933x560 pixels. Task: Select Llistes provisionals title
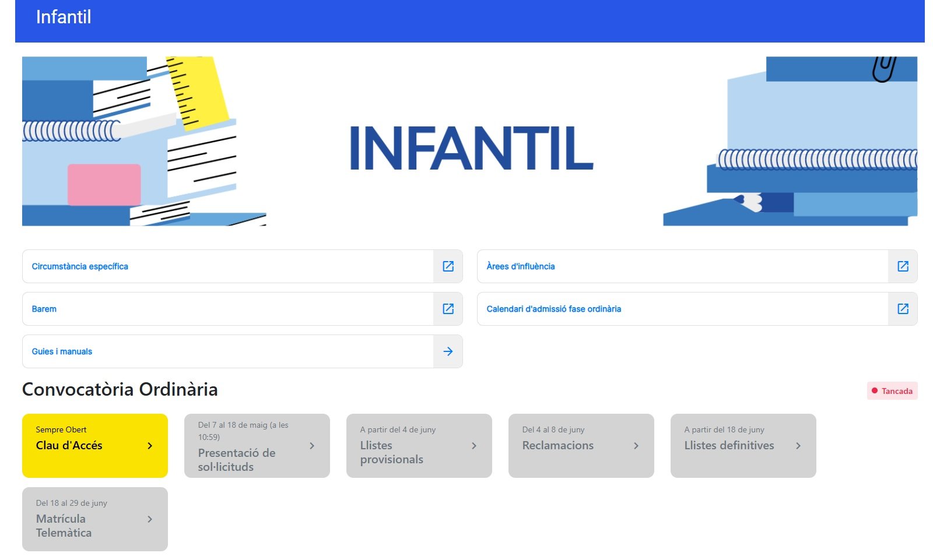tap(391, 452)
